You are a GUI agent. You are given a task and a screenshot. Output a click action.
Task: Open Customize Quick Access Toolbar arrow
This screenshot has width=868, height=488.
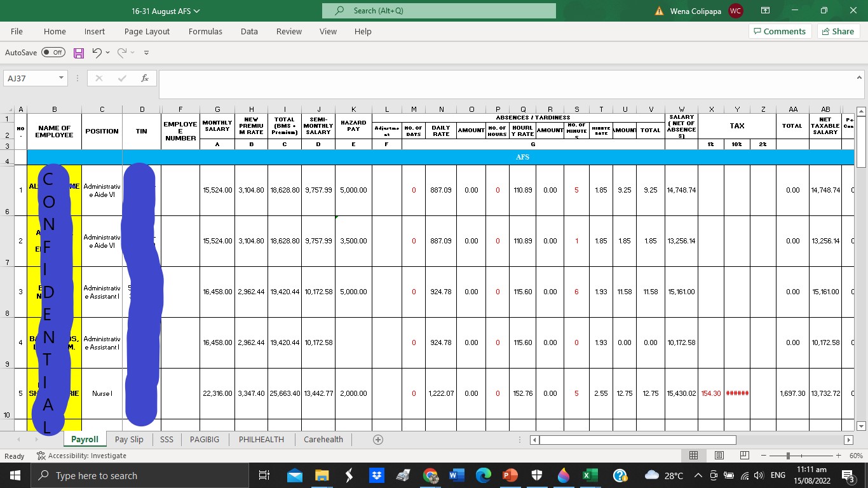click(147, 53)
